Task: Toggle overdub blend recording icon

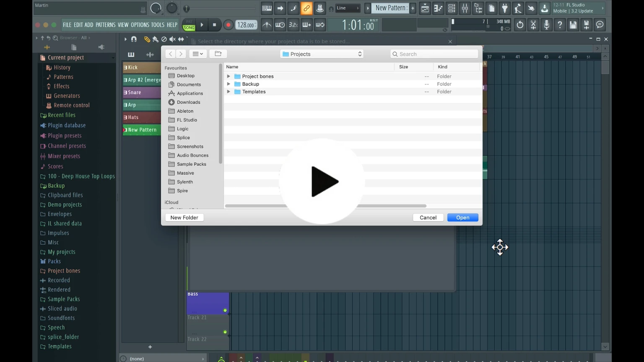Action: pos(306,25)
